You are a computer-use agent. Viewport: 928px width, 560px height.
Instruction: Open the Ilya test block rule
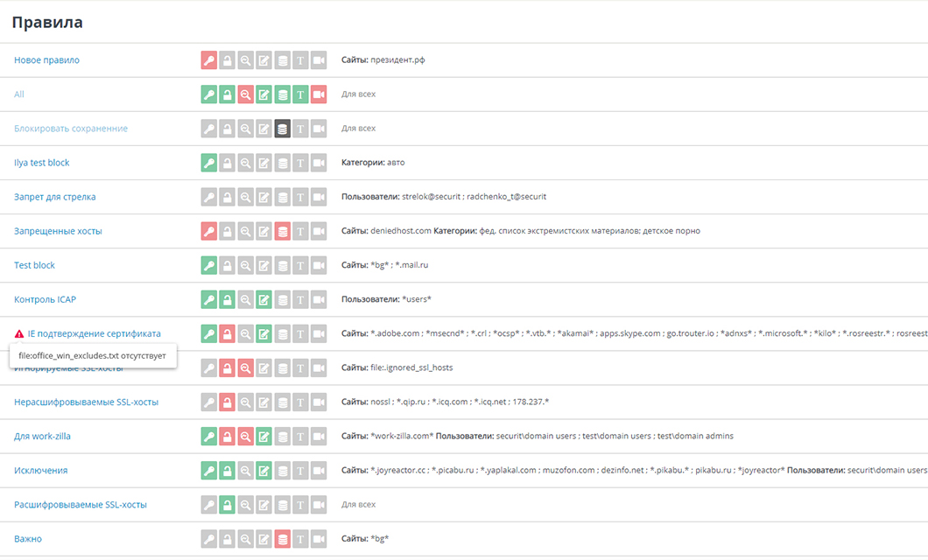click(x=41, y=163)
